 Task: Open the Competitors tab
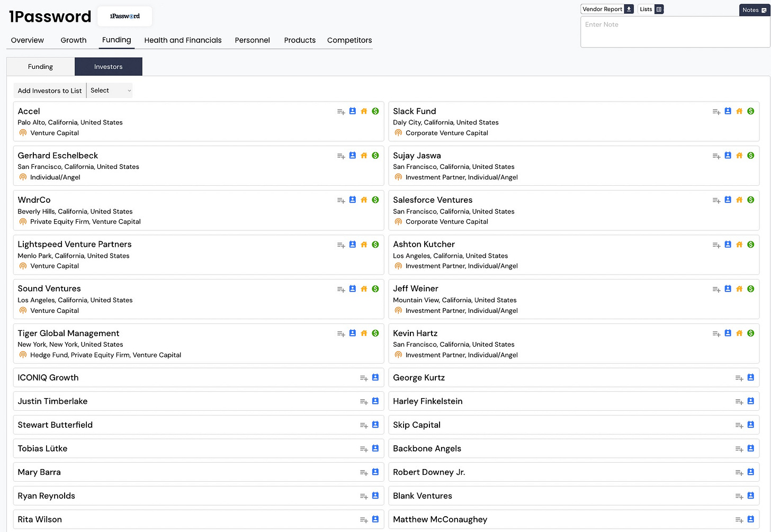tap(349, 40)
